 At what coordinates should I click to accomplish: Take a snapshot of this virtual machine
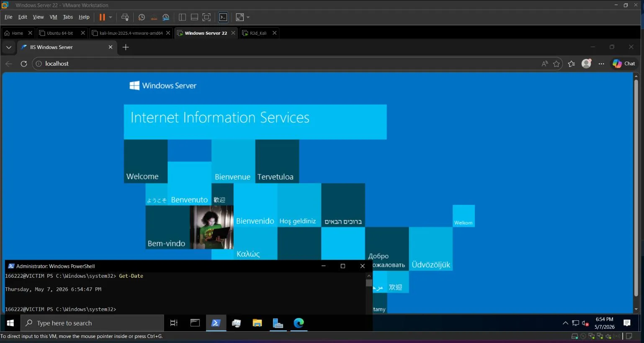click(x=142, y=17)
